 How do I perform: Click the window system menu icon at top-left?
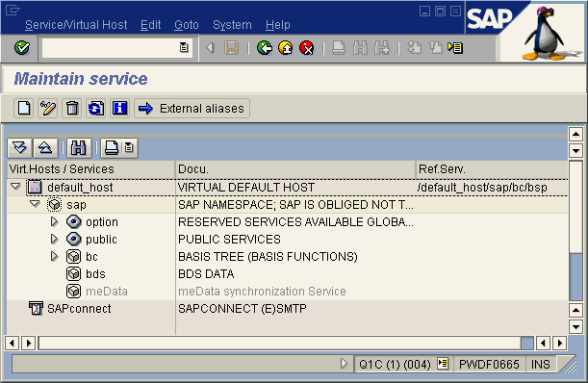click(13, 11)
